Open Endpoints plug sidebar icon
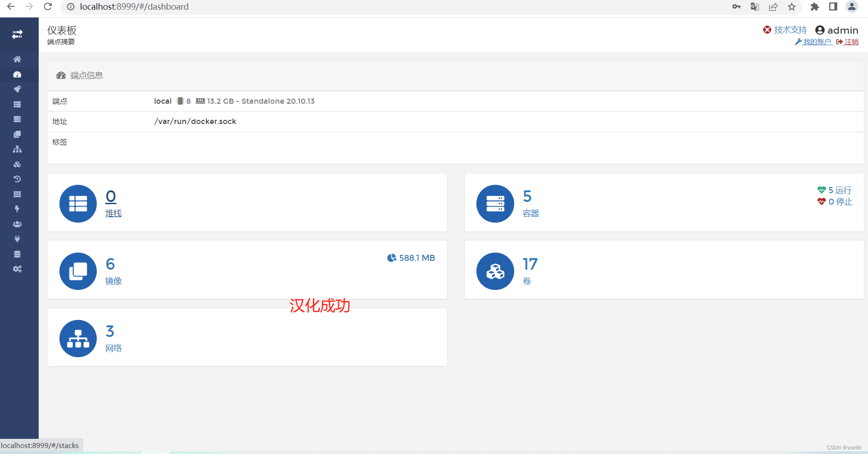The image size is (868, 454). [17, 239]
